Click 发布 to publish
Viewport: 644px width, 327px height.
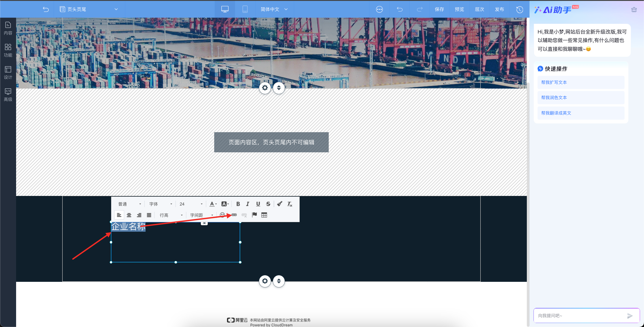pyautogui.click(x=499, y=9)
